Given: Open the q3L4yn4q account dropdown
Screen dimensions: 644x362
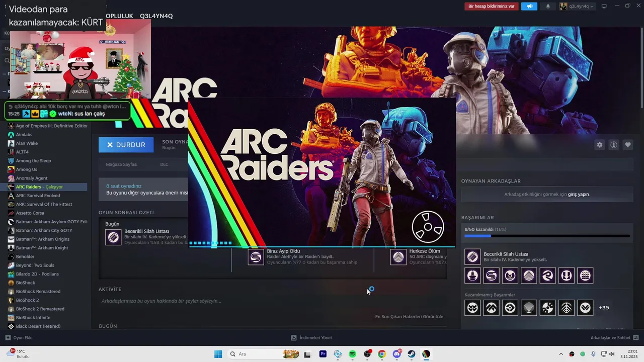Looking at the screenshot, I should [x=577, y=7].
